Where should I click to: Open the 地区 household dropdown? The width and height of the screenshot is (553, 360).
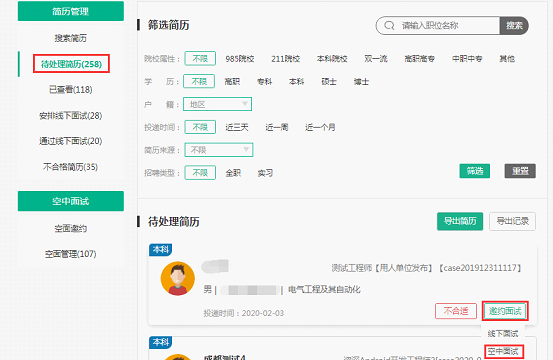pyautogui.click(x=217, y=104)
